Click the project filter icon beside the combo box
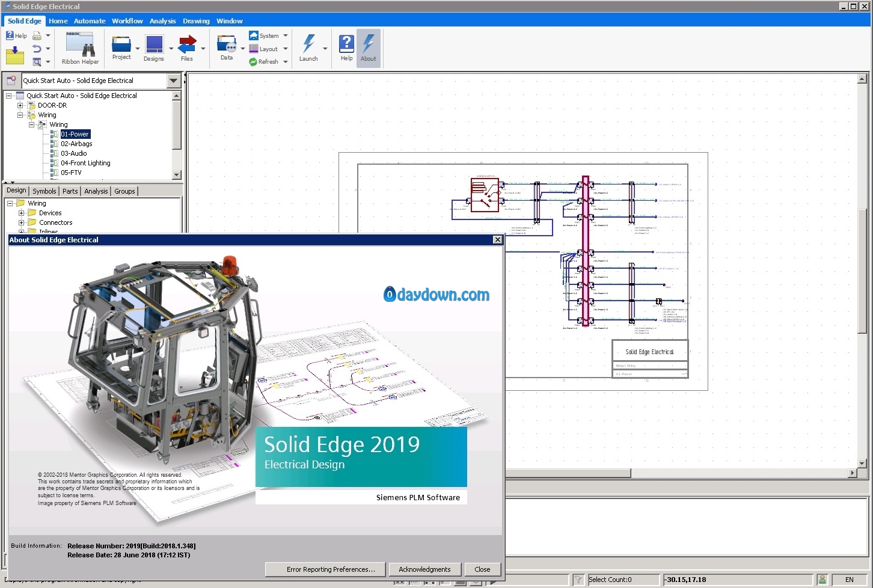Image resolution: width=873 pixels, height=588 pixels. coord(11,80)
